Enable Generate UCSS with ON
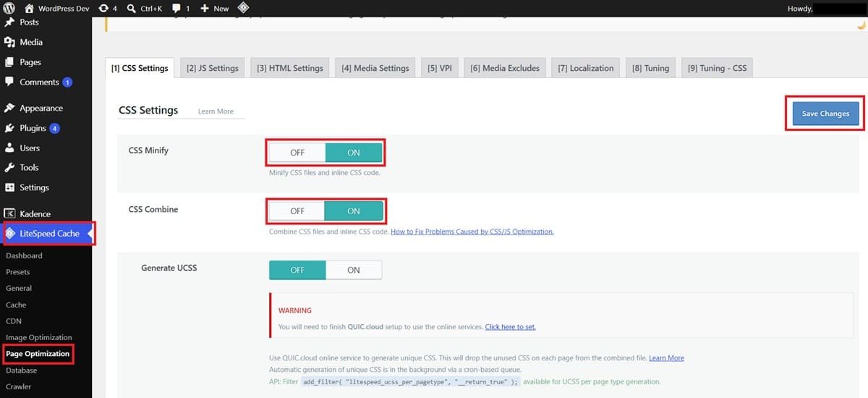 click(354, 270)
